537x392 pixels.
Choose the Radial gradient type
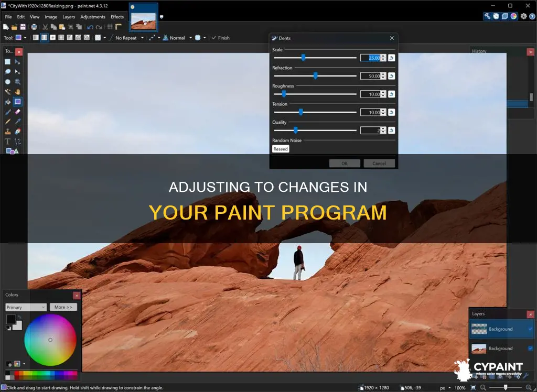(x=61, y=38)
